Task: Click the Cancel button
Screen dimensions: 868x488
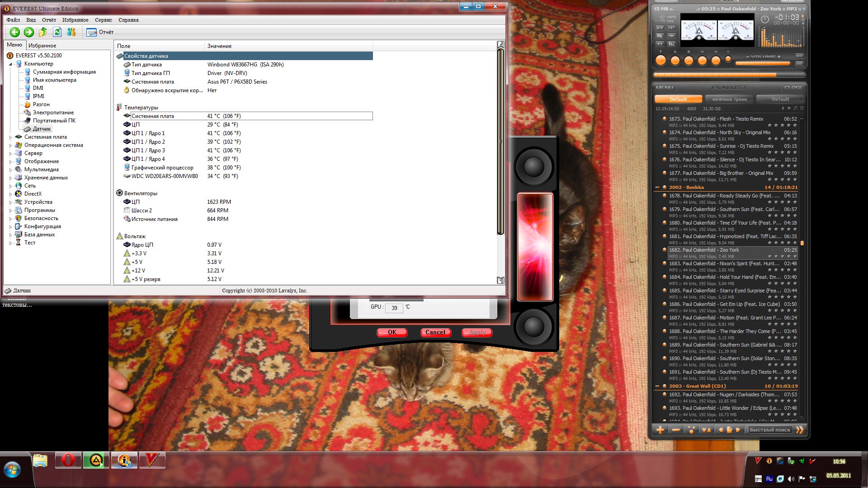Action: pyautogui.click(x=435, y=333)
